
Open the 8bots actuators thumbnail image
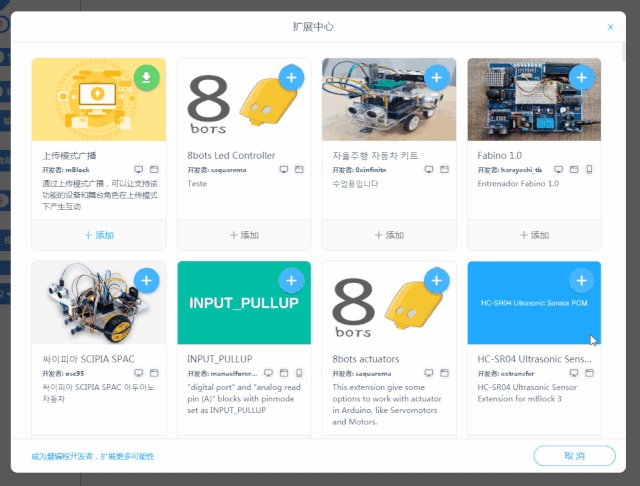pos(389,303)
